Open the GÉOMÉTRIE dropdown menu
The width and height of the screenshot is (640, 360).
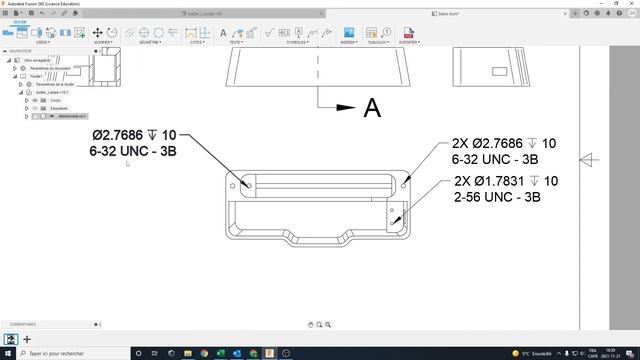click(150, 42)
